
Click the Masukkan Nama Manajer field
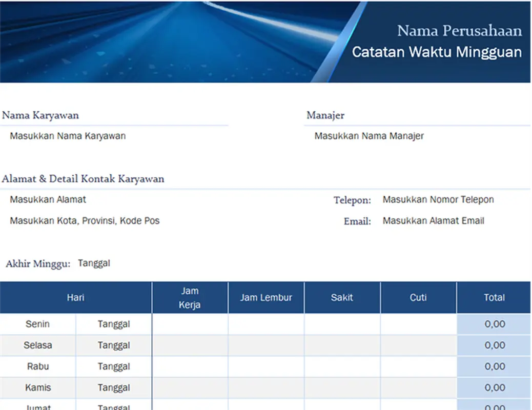tap(369, 136)
